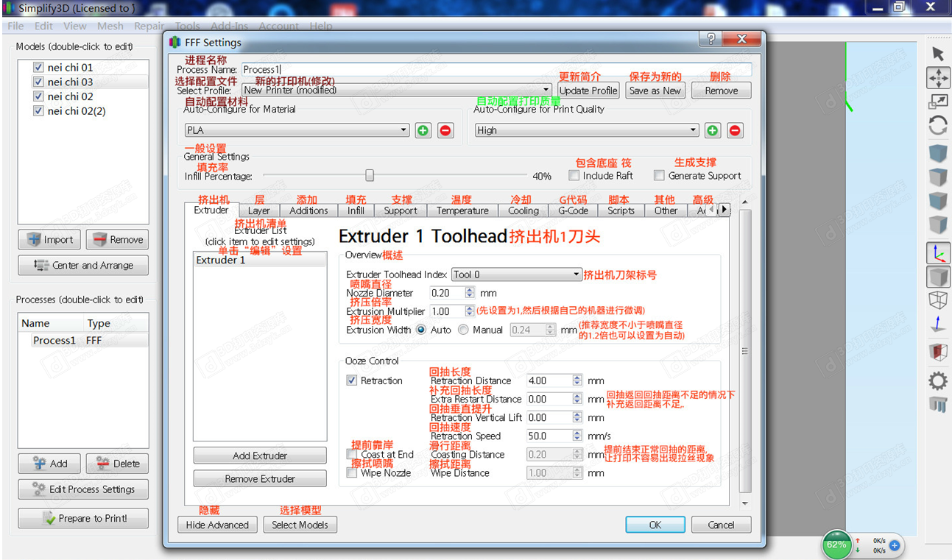This screenshot has width=952, height=560.
Task: Click the view cube directly below rotate icon
Action: coord(937,153)
